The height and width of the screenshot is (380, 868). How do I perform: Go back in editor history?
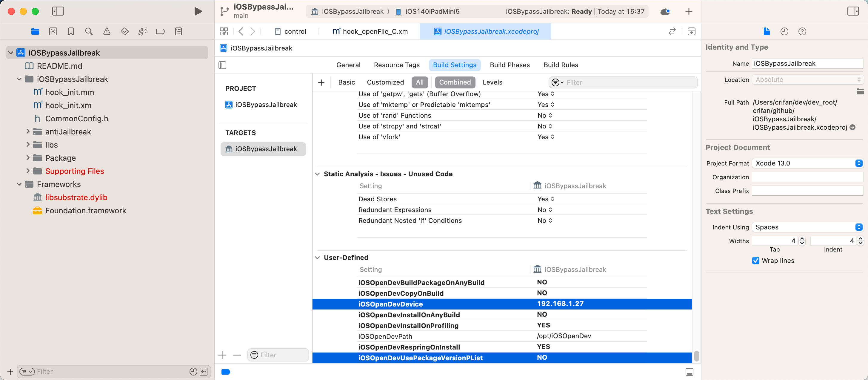pyautogui.click(x=241, y=31)
